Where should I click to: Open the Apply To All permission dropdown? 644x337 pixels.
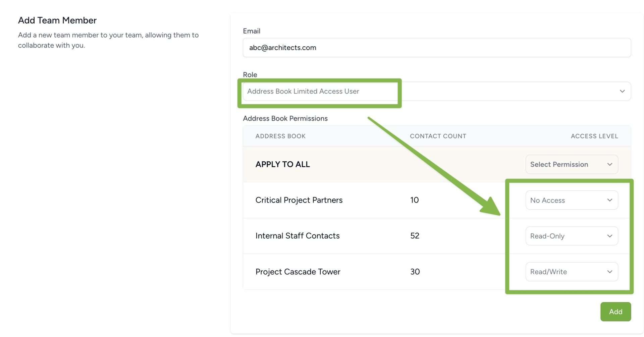(x=572, y=164)
